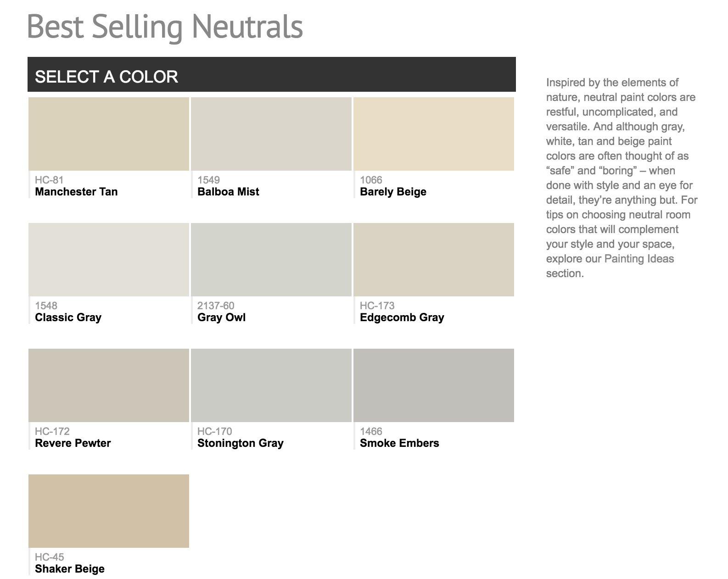The width and height of the screenshot is (728, 579).
Task: Select the Smoke Embers color swatch
Action: click(x=433, y=385)
